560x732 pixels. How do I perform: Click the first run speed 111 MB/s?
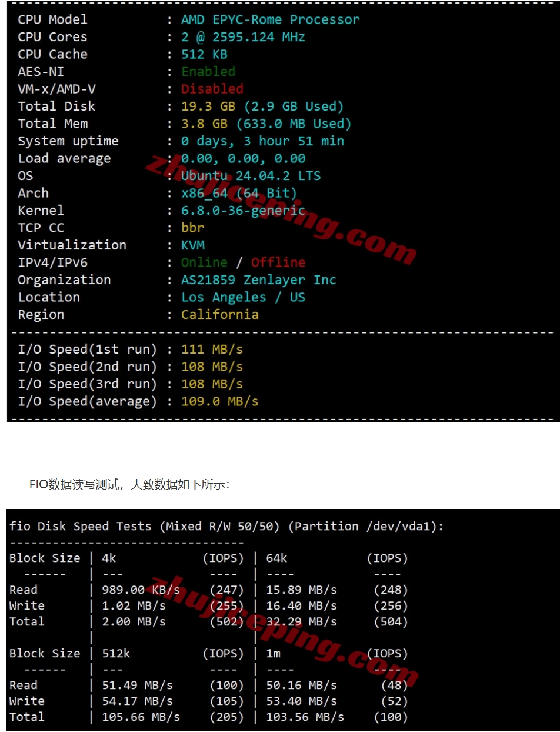click(x=212, y=350)
